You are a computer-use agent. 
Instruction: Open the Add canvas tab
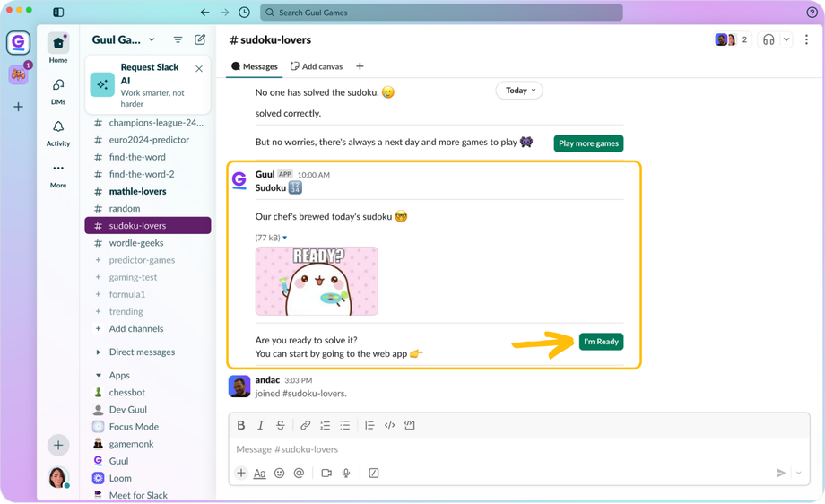pos(317,66)
